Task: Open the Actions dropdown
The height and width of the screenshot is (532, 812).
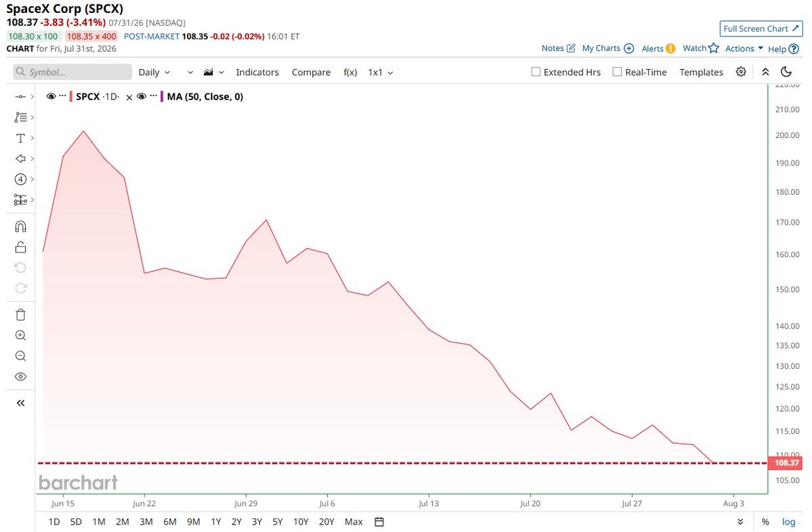Action: coord(744,48)
